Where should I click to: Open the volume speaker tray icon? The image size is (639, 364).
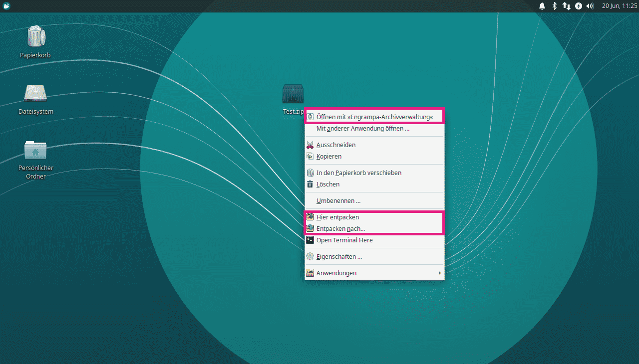[590, 6]
